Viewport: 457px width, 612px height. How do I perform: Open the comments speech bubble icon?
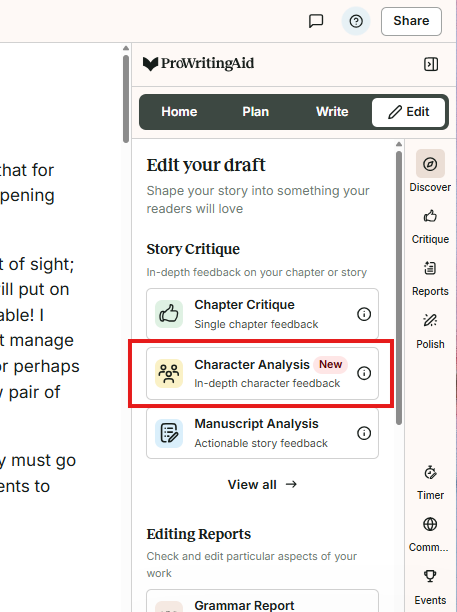pos(316,21)
